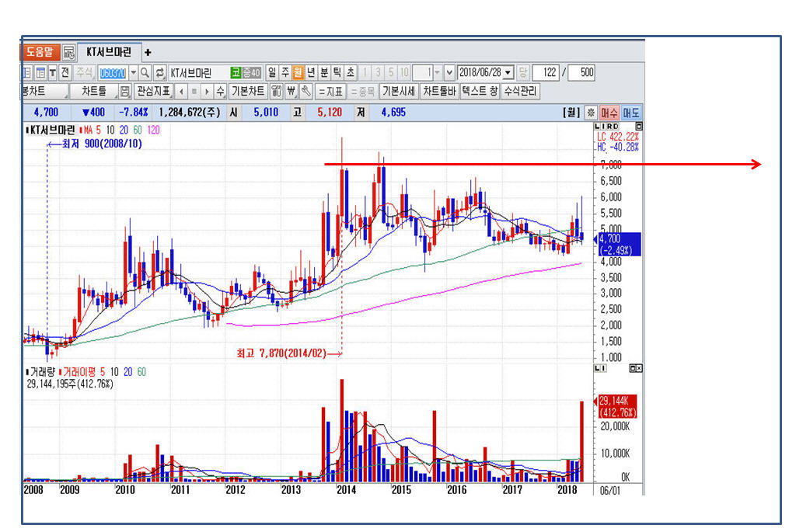Switch chart period to 년 (yearly)
This screenshot has height=532, width=796.
(311, 72)
